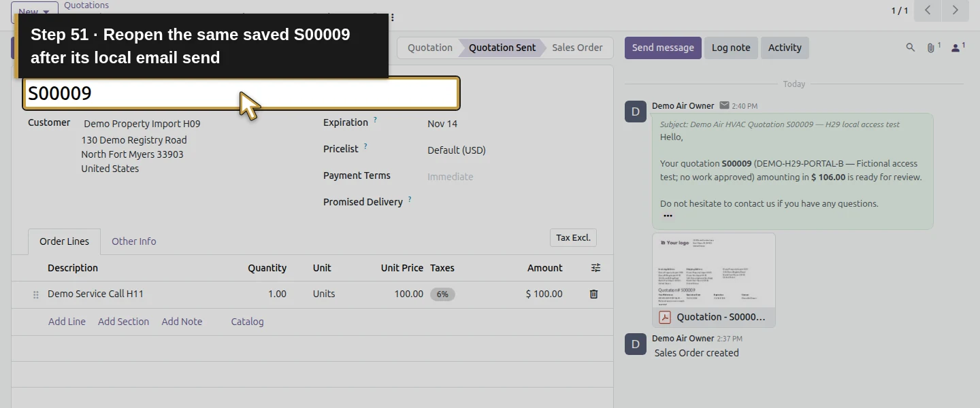Click the Add Line link

click(67, 322)
